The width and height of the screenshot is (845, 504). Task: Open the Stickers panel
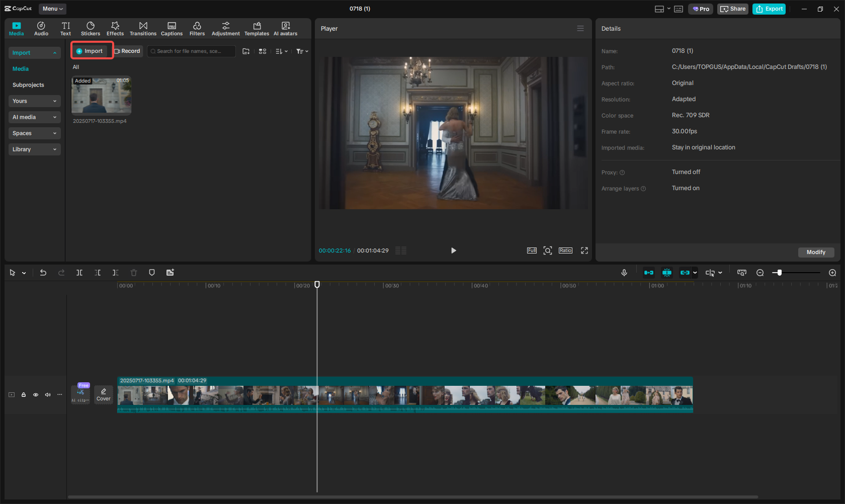coord(91,29)
